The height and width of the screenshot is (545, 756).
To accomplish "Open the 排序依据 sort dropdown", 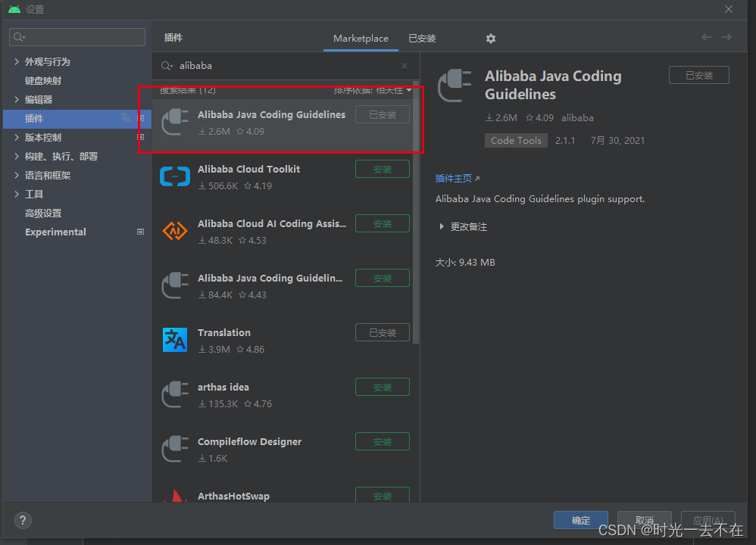I will pyautogui.click(x=372, y=90).
